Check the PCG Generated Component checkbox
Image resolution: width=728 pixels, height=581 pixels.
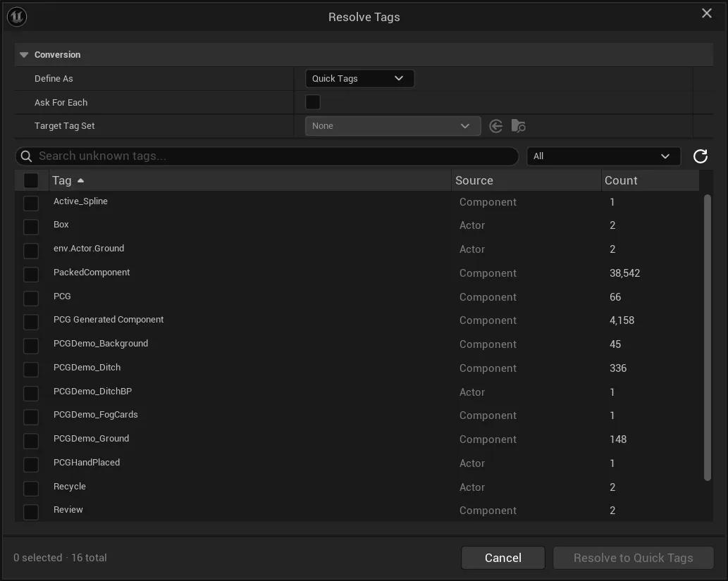coord(31,322)
